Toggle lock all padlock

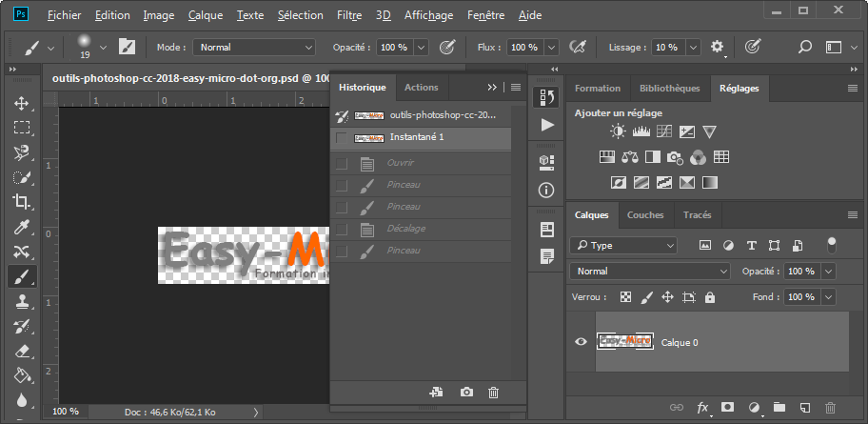tap(710, 297)
